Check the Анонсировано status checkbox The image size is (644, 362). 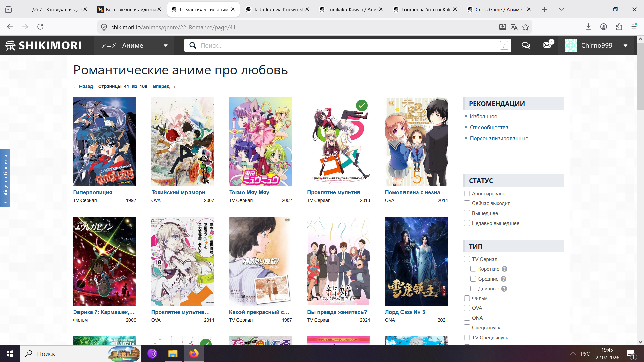tap(467, 194)
